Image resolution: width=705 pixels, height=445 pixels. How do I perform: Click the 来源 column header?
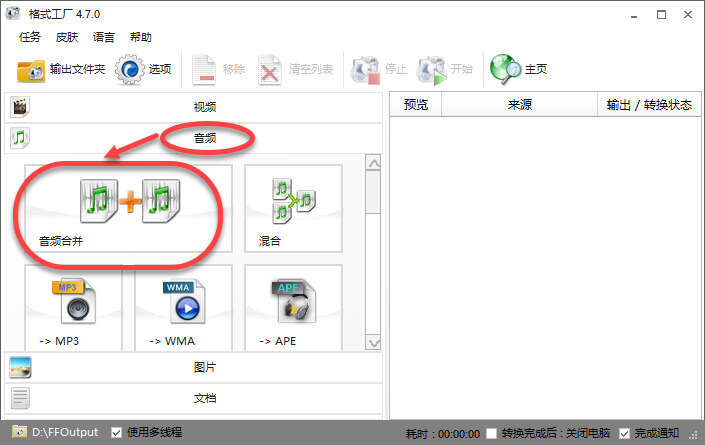pos(519,105)
